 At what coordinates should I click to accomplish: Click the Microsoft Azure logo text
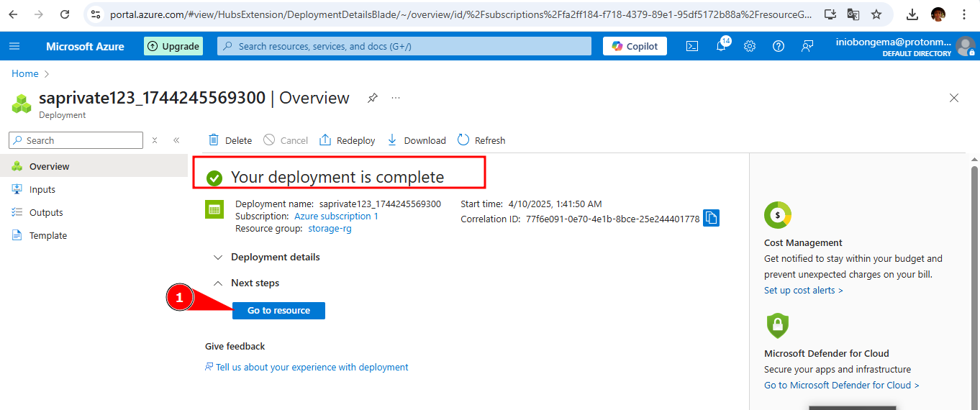coord(85,46)
